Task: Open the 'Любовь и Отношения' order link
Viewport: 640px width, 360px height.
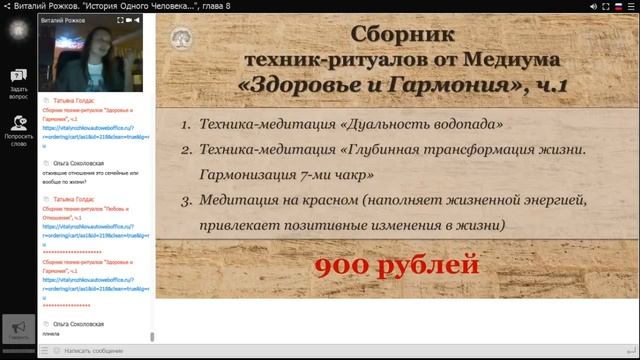Action: (x=96, y=235)
